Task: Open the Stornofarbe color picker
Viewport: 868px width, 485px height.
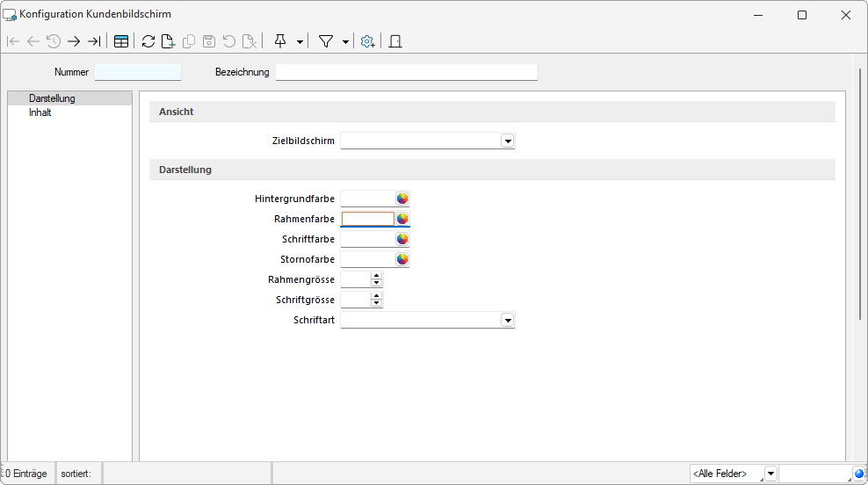Action: coord(401,259)
